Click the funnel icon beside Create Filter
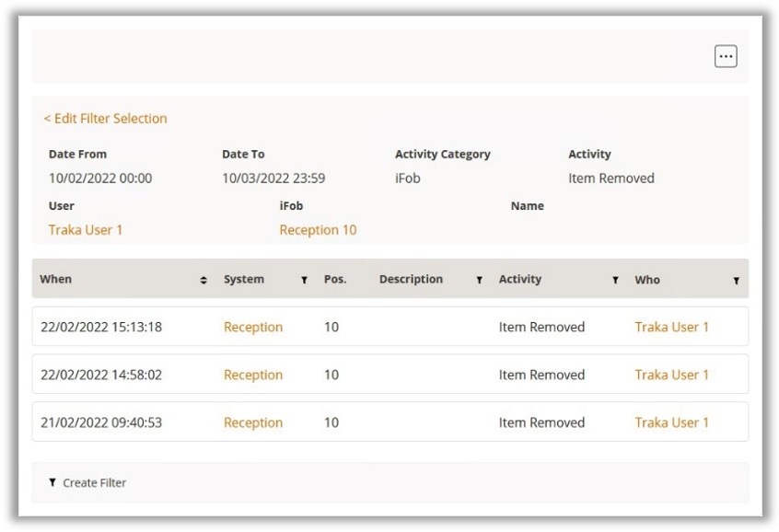Viewport: 779px width, 532px height. coord(52,482)
